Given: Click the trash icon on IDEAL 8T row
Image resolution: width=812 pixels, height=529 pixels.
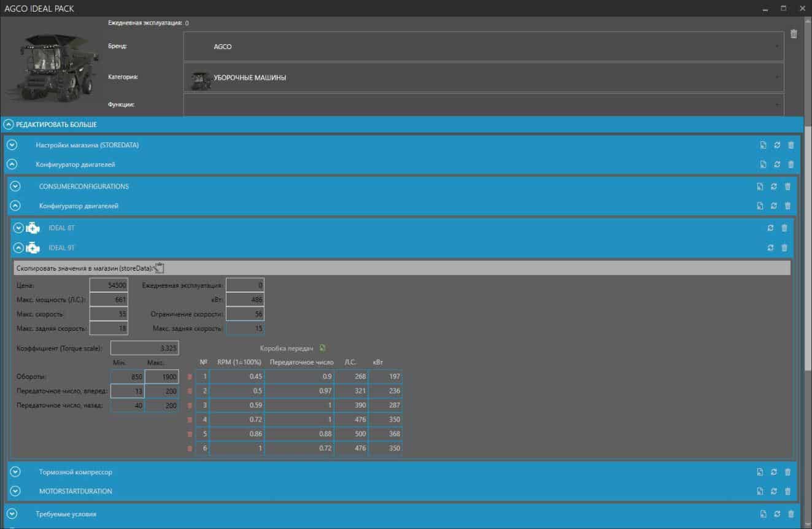Looking at the screenshot, I should click(x=784, y=228).
